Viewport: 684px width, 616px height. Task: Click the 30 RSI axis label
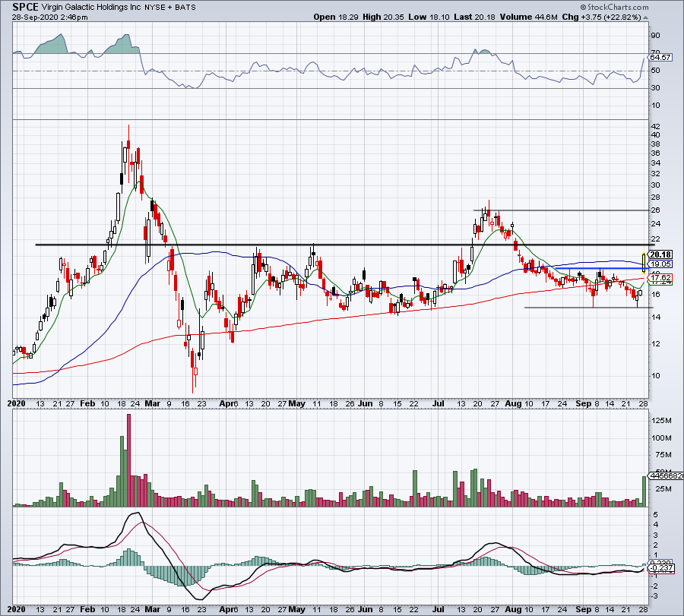click(x=655, y=87)
